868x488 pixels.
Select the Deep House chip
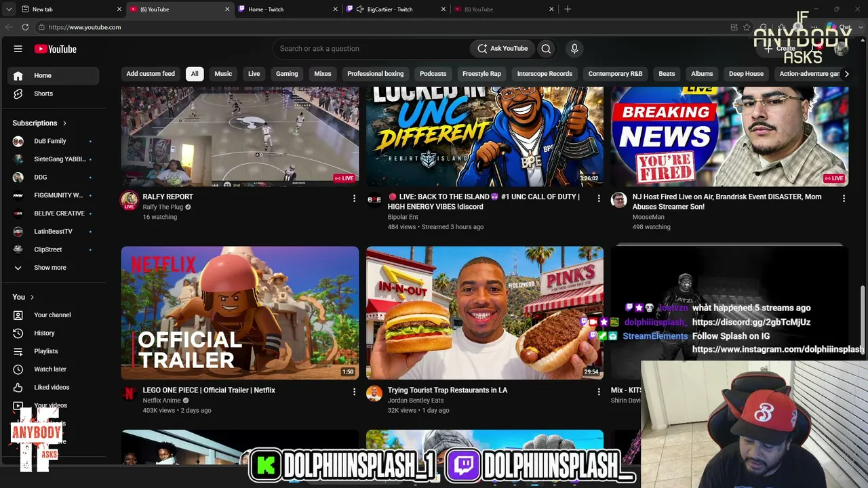(746, 74)
